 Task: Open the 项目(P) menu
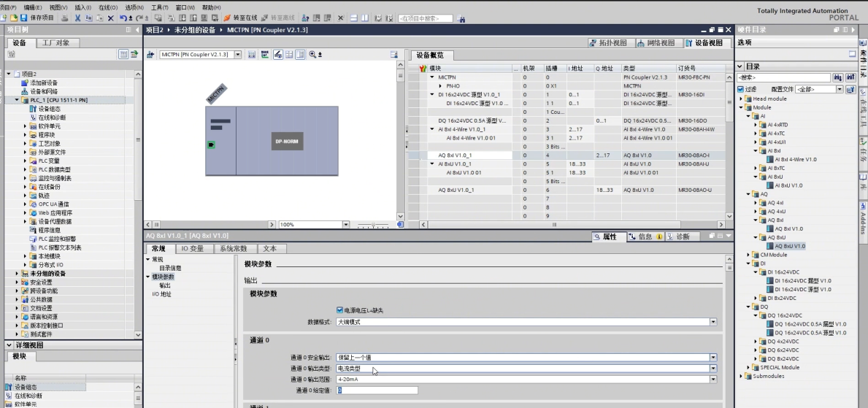pos(8,7)
